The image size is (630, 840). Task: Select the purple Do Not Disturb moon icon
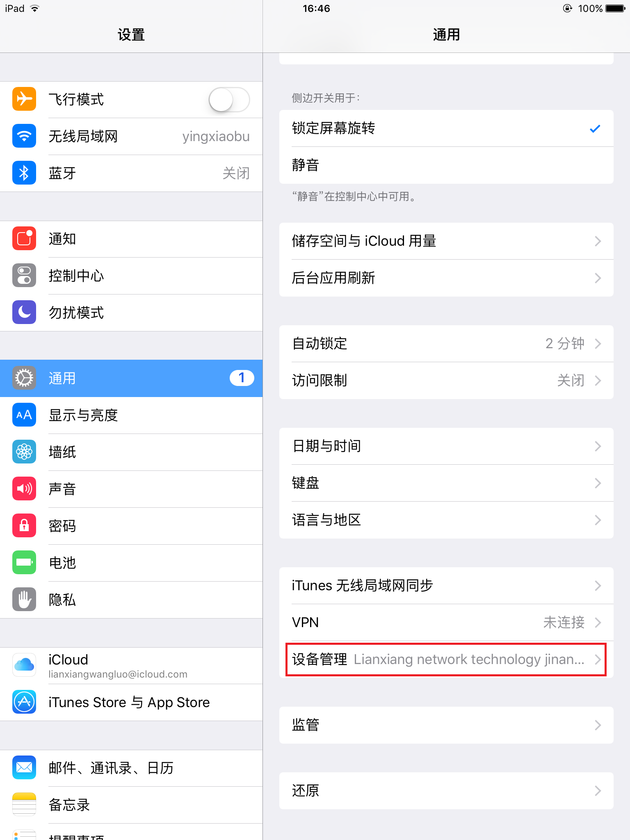coord(24,312)
